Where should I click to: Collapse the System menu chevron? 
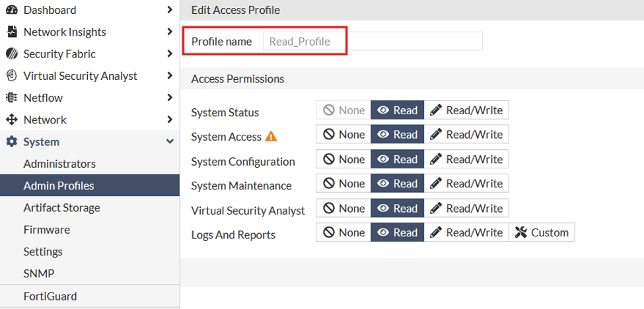pyautogui.click(x=170, y=142)
